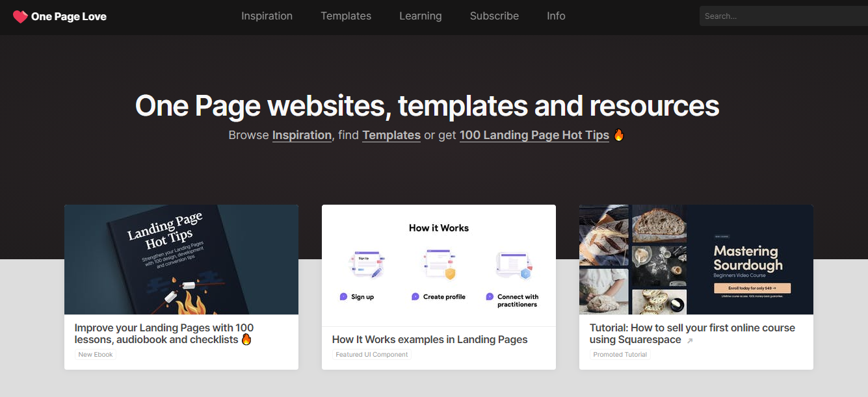Image resolution: width=868 pixels, height=397 pixels.
Task: Click the fire emoji beside Hot Tips link
Action: (x=619, y=135)
